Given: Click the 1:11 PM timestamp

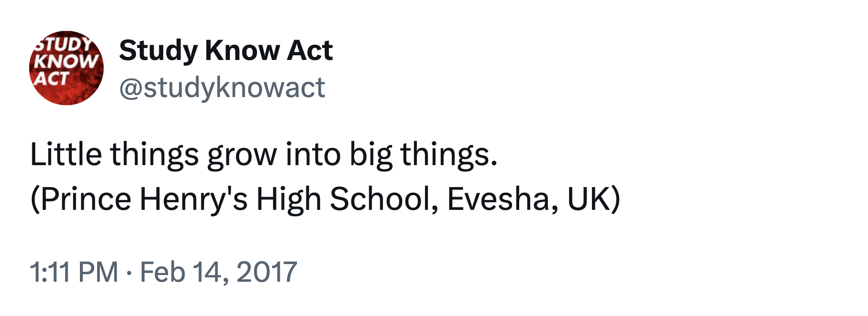Looking at the screenshot, I should (74, 272).
